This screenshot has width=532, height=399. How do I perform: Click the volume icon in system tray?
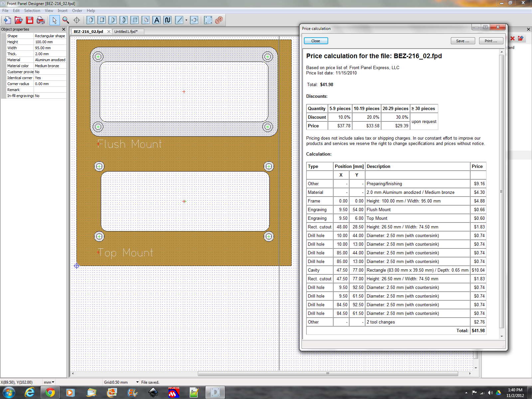pyautogui.click(x=490, y=393)
